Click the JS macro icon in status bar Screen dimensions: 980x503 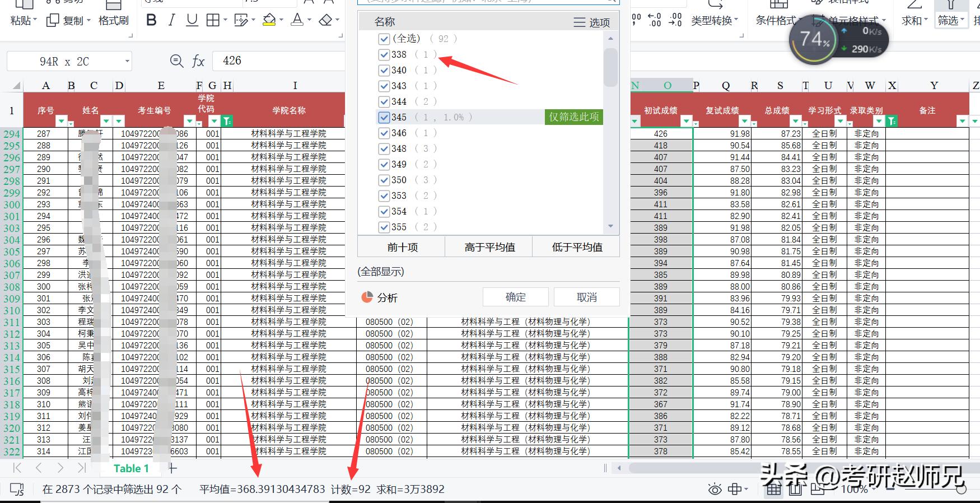(x=17, y=489)
